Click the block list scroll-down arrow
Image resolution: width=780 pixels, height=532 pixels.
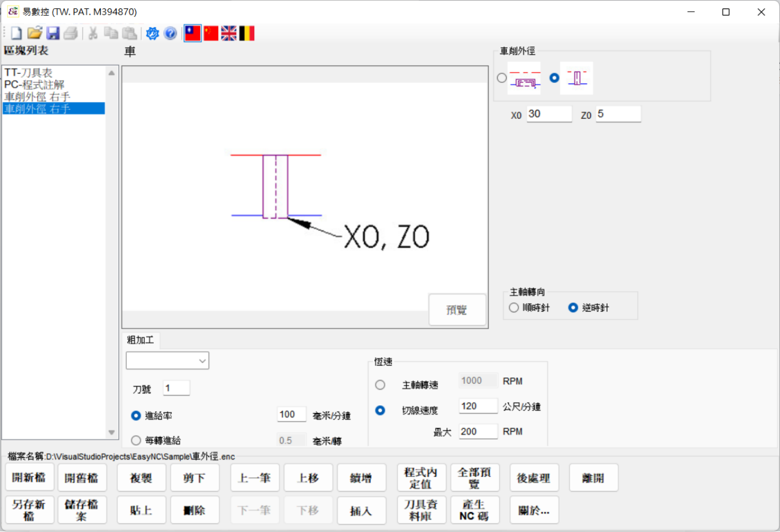112,433
